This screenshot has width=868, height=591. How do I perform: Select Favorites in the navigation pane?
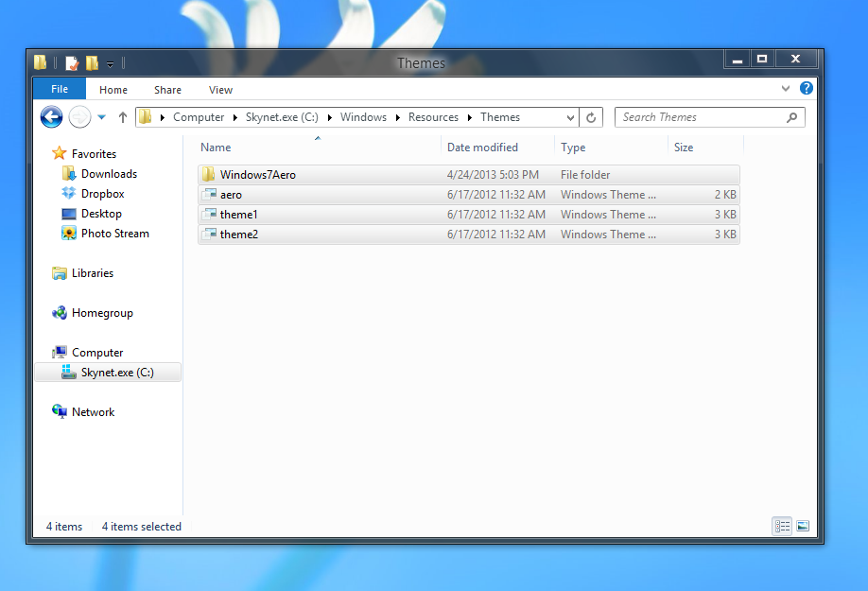tap(95, 154)
